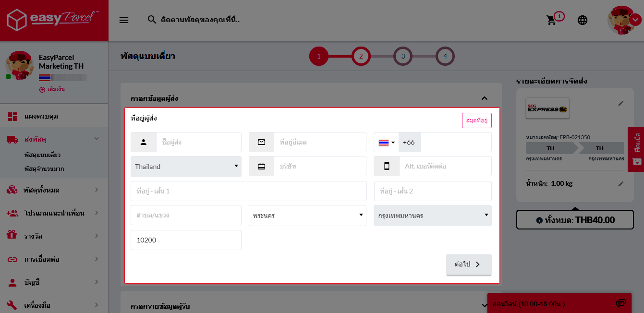Click the gift rewards icon
644x313 pixels.
click(x=12, y=236)
